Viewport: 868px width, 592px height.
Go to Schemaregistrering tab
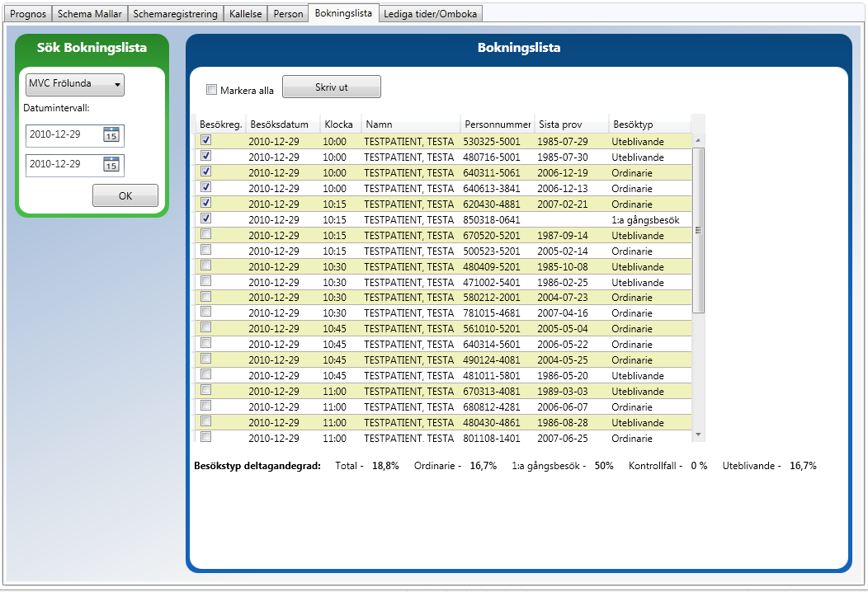pos(176,14)
